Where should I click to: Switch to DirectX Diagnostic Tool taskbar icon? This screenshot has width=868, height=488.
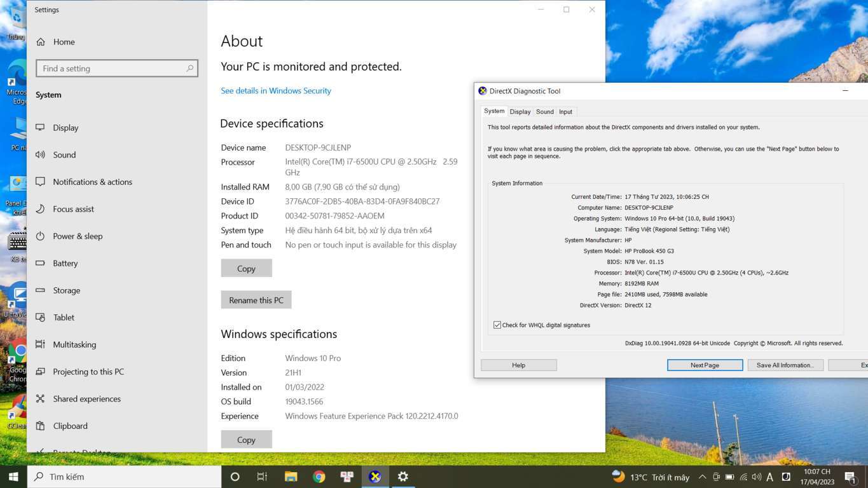pyautogui.click(x=375, y=477)
